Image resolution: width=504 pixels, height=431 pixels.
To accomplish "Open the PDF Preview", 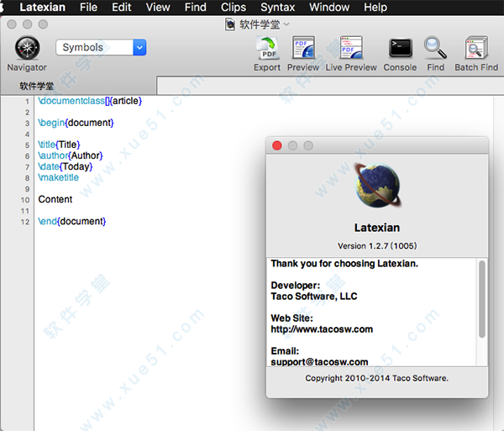I will pos(303,48).
